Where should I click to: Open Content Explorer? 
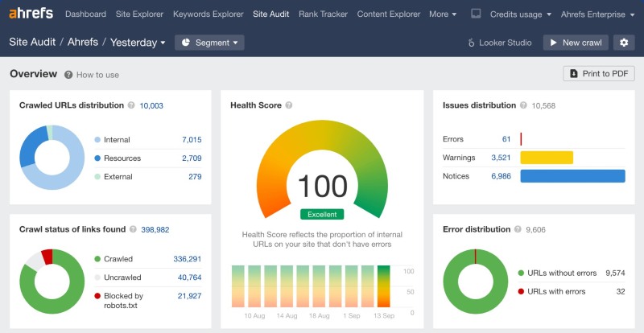(x=389, y=14)
